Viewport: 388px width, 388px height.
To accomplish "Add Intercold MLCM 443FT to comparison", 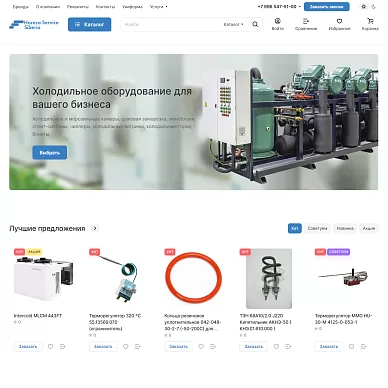I will 62,347.
